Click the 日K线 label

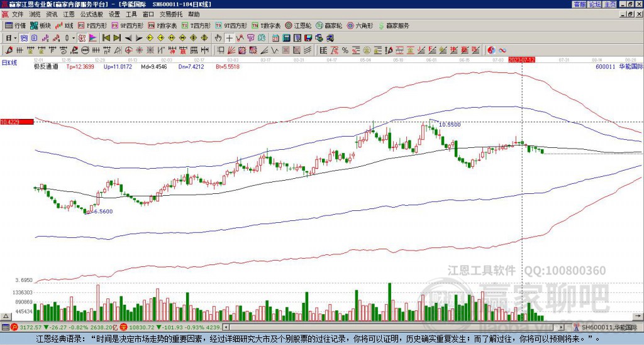tap(9, 62)
